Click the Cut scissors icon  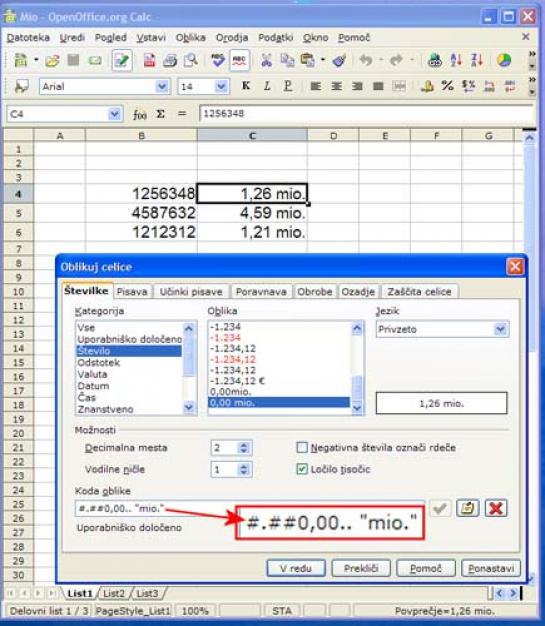click(266, 60)
